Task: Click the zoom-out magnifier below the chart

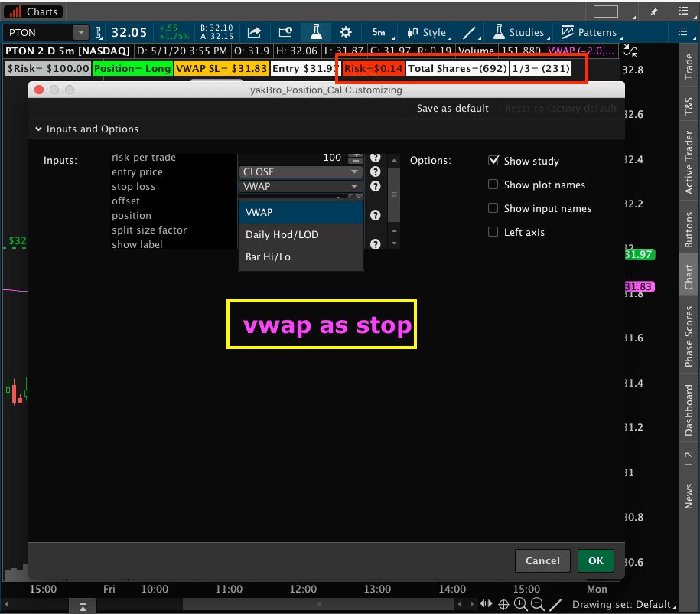Action: point(536,604)
